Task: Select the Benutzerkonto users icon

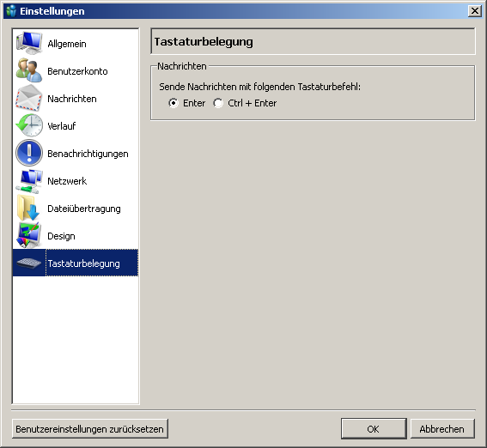Action: click(x=29, y=70)
